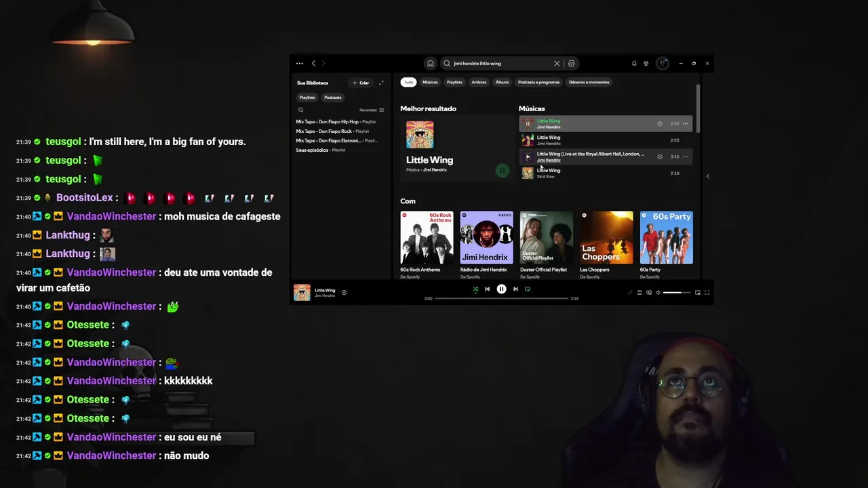
Task: Open the Little Wing best result album art
Action: (420, 134)
